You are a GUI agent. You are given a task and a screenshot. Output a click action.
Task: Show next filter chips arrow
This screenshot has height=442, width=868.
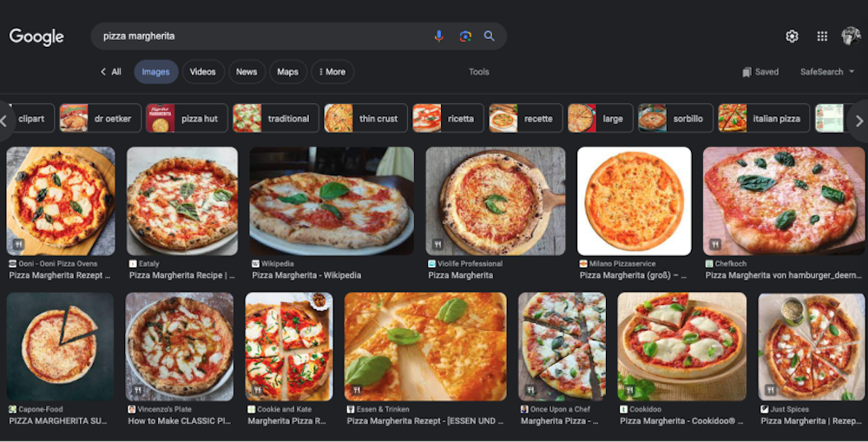pyautogui.click(x=858, y=121)
